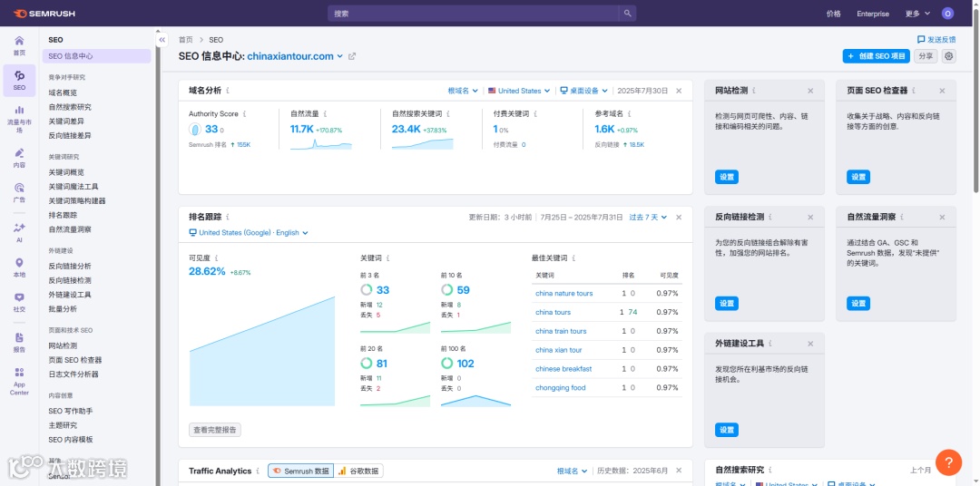Open 域名概览 in side menu
The image size is (980, 486).
click(x=64, y=92)
